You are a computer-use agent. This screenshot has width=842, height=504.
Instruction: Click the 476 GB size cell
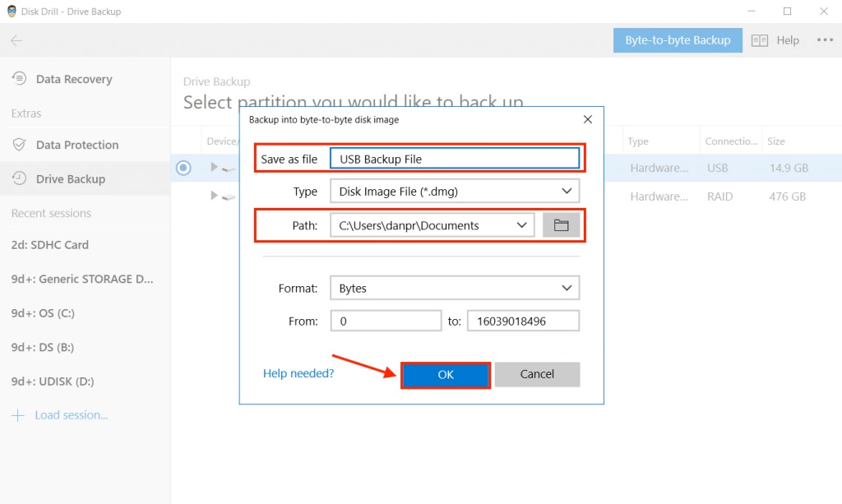[x=787, y=197]
